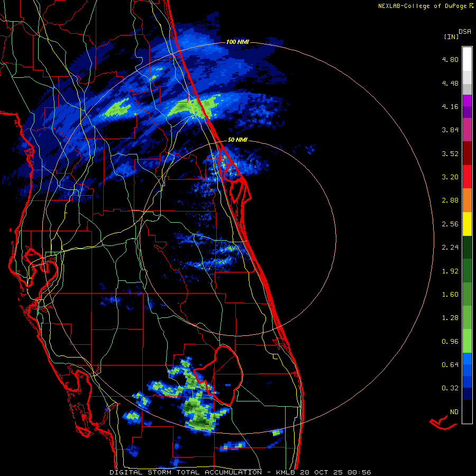
Task: Select the 1.60 legend value
Action: 450,295
